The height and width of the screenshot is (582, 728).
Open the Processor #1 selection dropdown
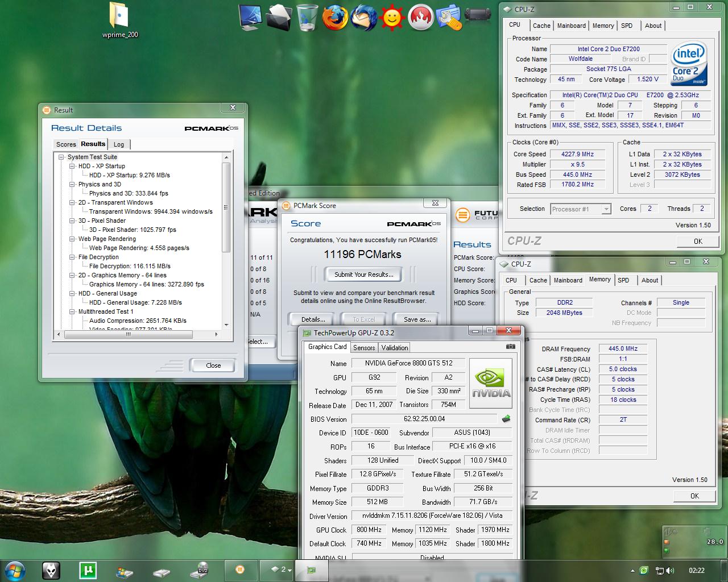click(581, 209)
